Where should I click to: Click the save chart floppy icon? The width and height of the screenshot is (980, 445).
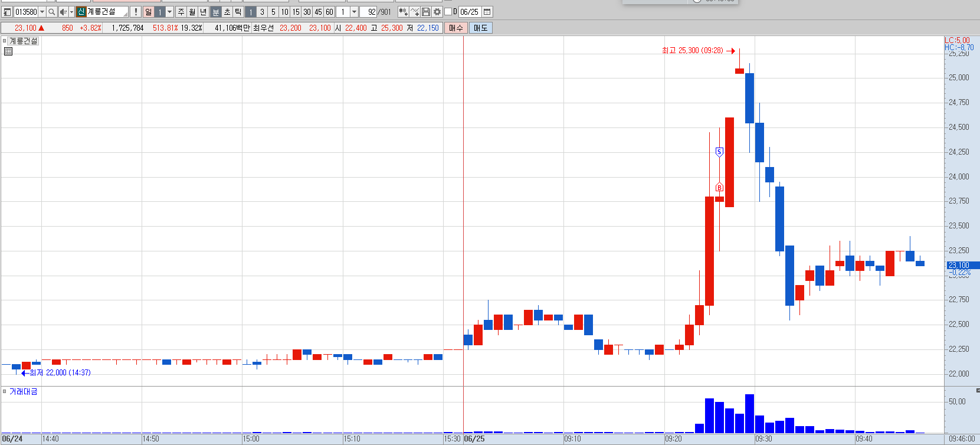[x=426, y=12]
